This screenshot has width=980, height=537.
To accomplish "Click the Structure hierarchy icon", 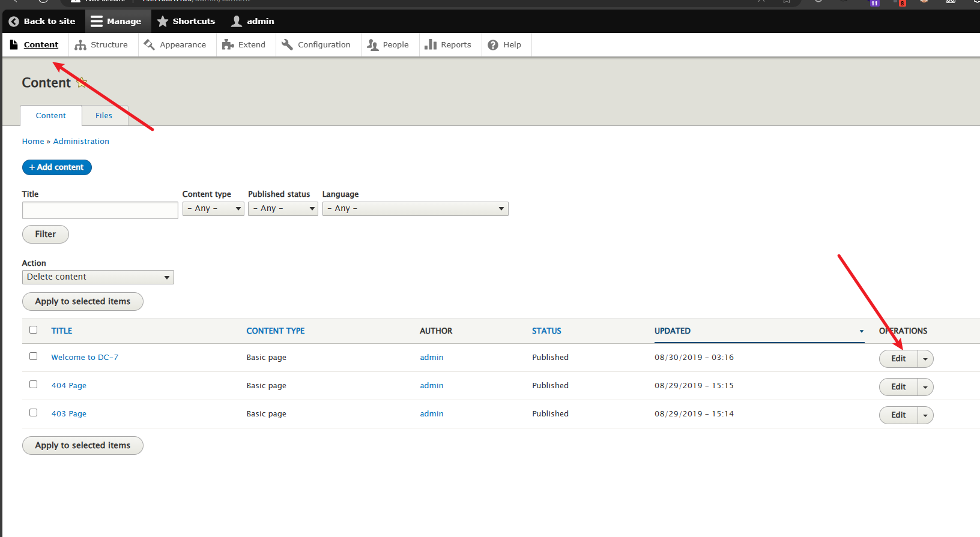I will pyautogui.click(x=80, y=45).
